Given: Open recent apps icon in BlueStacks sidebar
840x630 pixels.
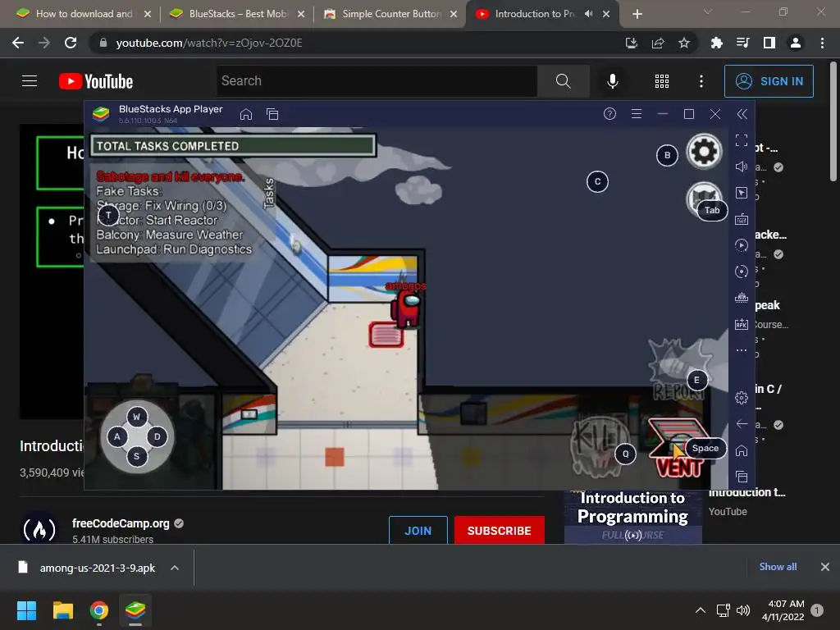Looking at the screenshot, I should tap(742, 477).
